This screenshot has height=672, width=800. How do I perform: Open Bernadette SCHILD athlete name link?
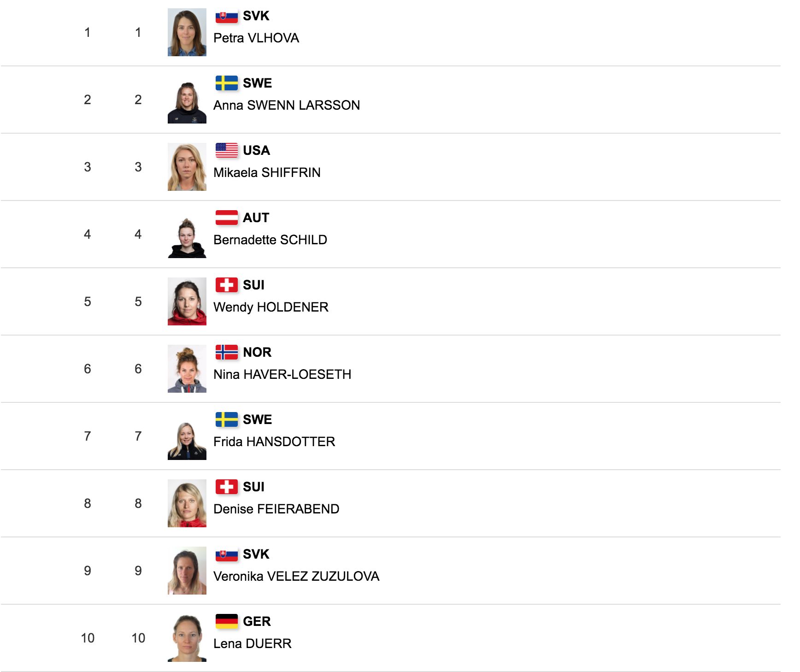270,240
